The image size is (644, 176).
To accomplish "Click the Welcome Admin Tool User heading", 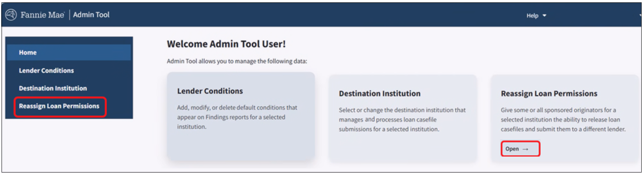I will point(226,44).
